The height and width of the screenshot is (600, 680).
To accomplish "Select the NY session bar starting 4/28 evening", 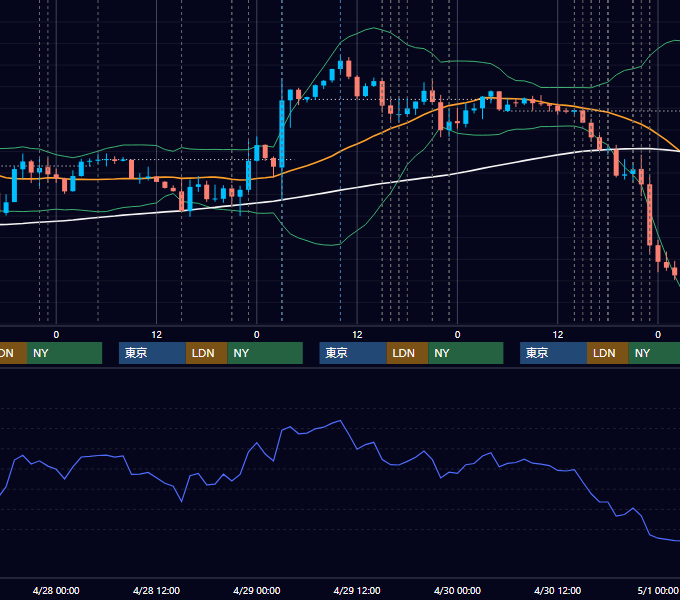I will point(265,353).
